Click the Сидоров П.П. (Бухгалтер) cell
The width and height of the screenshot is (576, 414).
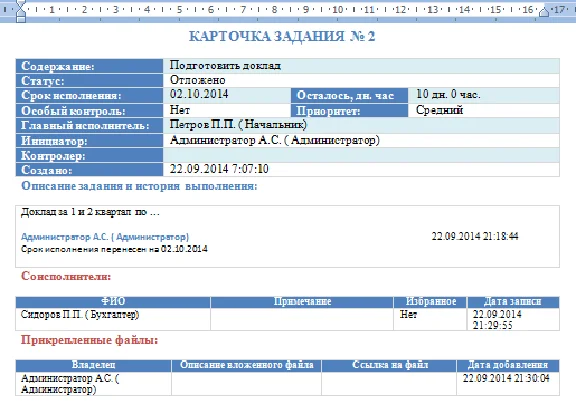coord(113,319)
